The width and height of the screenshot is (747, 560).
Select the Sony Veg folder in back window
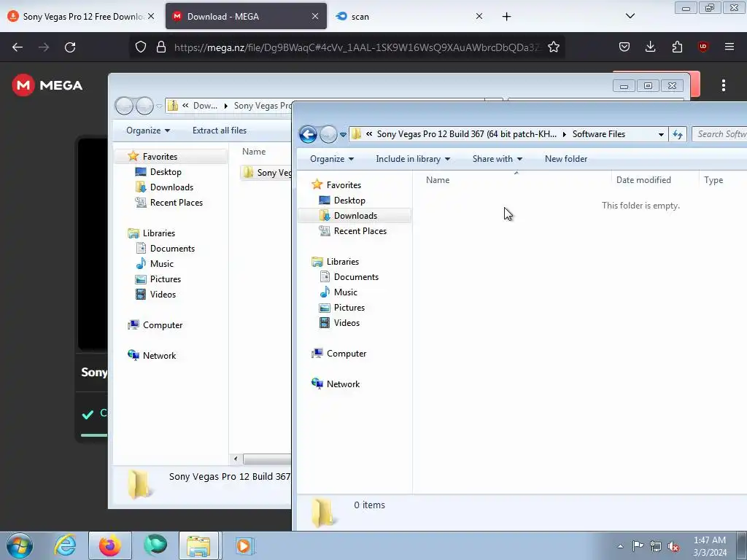pos(267,172)
